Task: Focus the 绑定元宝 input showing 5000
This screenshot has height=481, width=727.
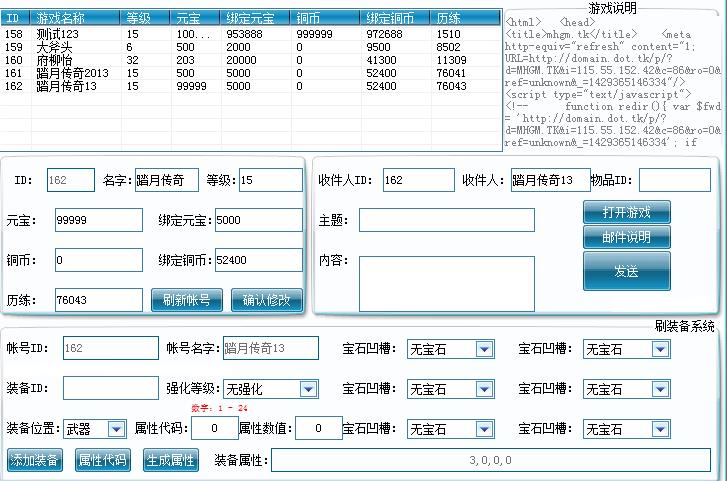Action: pyautogui.click(x=259, y=220)
